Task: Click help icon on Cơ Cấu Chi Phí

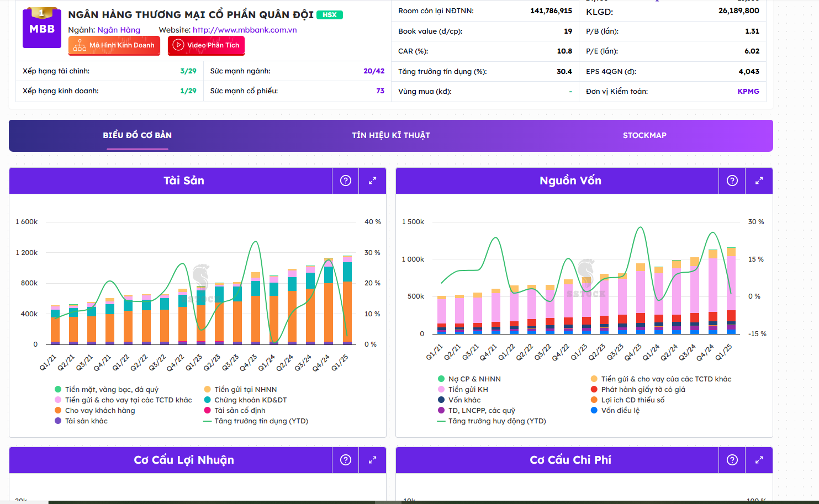Action: click(x=732, y=460)
